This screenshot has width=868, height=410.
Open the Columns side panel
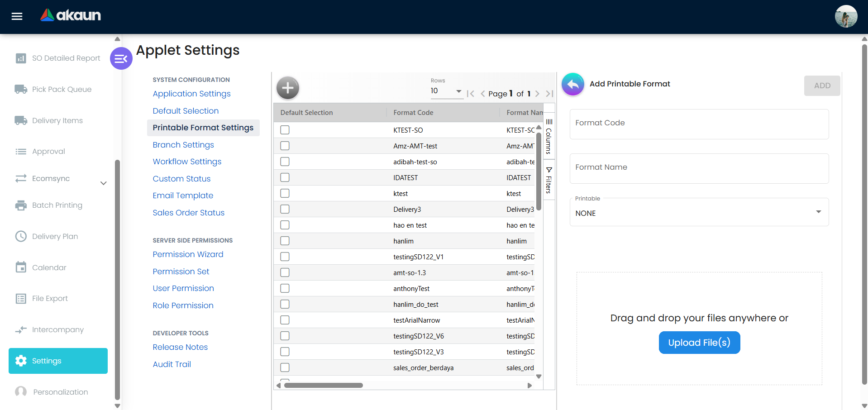(548, 136)
